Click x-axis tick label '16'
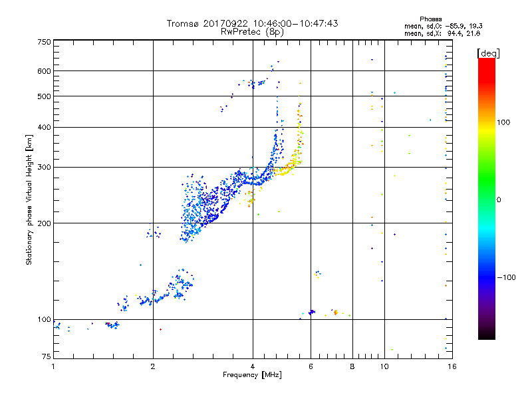The height and width of the screenshot is (399, 532). click(x=452, y=366)
